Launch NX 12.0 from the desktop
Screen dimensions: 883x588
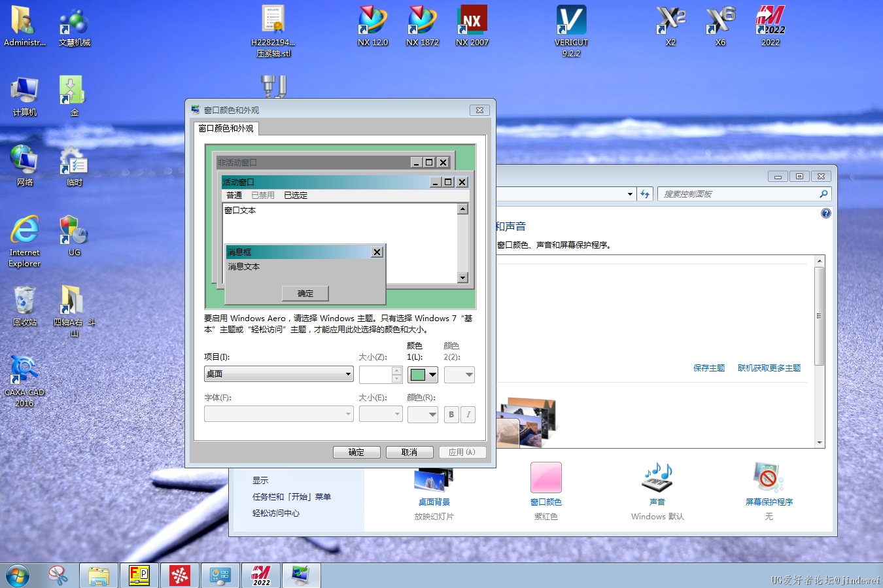[373, 26]
